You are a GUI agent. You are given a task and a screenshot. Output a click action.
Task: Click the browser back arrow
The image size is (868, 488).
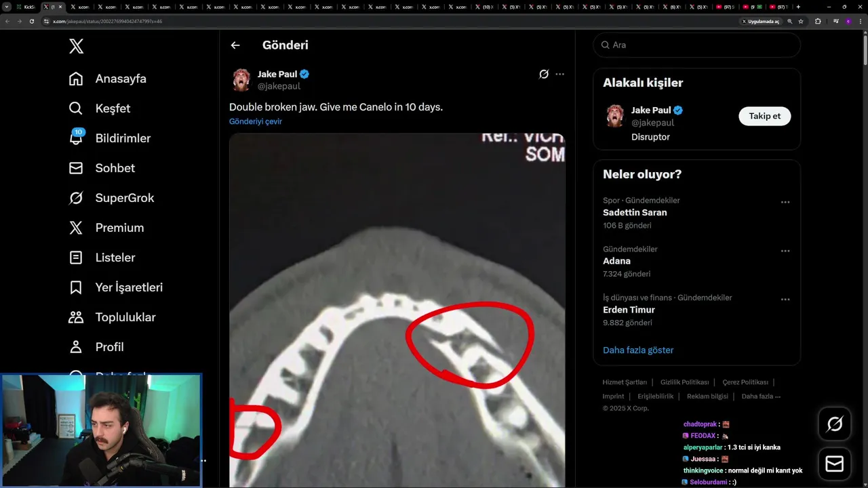point(7,21)
